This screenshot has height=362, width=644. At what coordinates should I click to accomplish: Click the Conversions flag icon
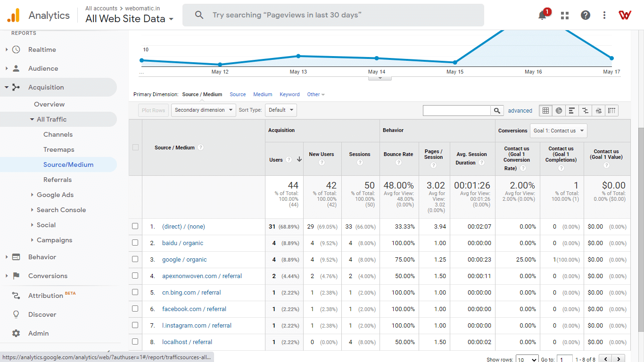tap(16, 276)
